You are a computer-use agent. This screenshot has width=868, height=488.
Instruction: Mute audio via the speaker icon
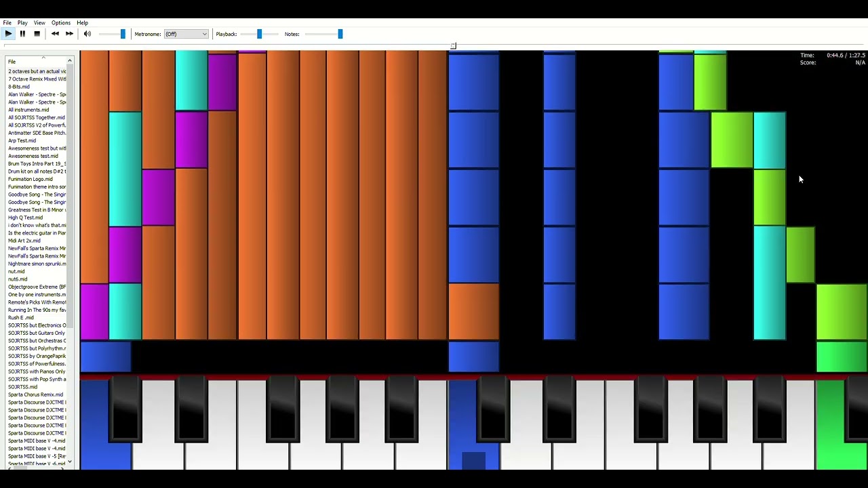click(x=87, y=34)
